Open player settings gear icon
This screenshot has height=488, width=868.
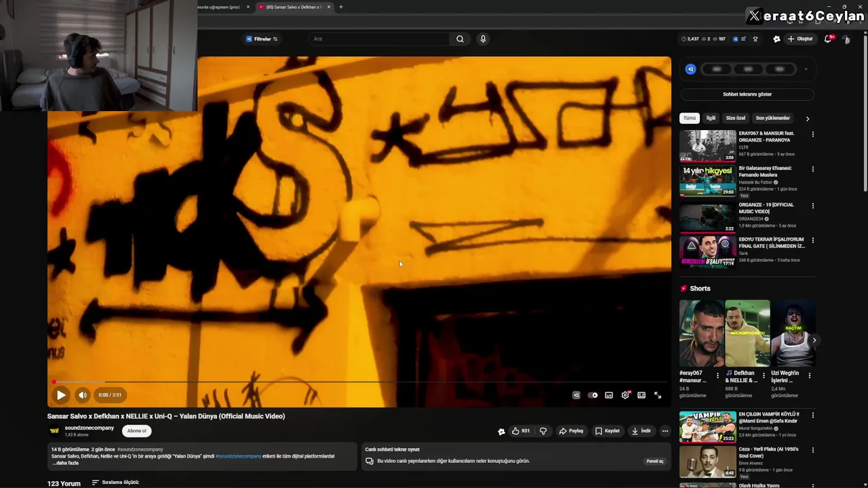625,395
